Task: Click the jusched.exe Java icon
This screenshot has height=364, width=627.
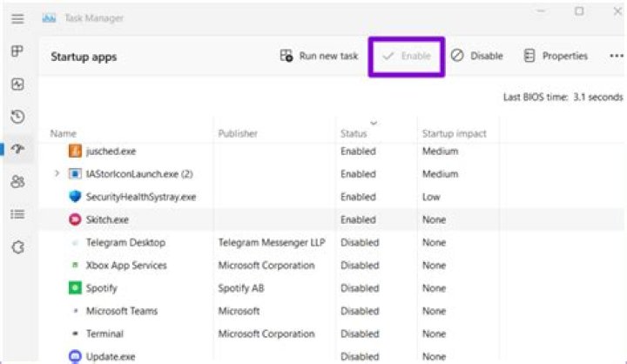Action: pyautogui.click(x=75, y=152)
